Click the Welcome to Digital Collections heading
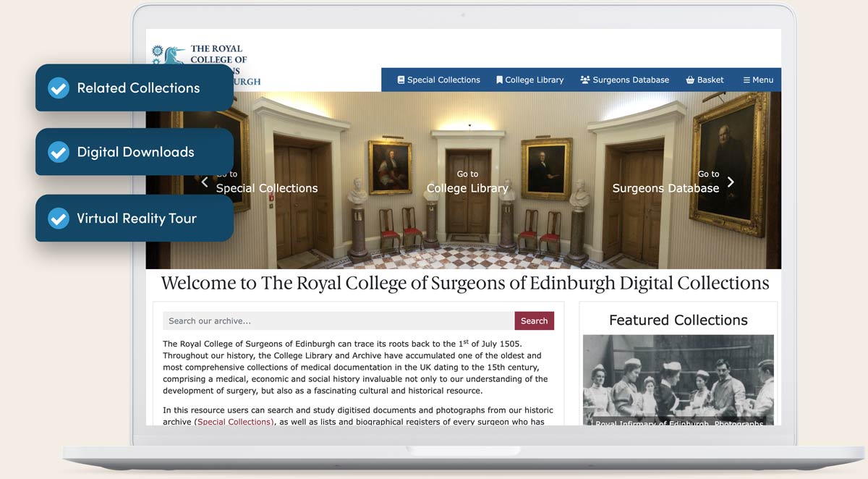The image size is (868, 479). tap(465, 283)
